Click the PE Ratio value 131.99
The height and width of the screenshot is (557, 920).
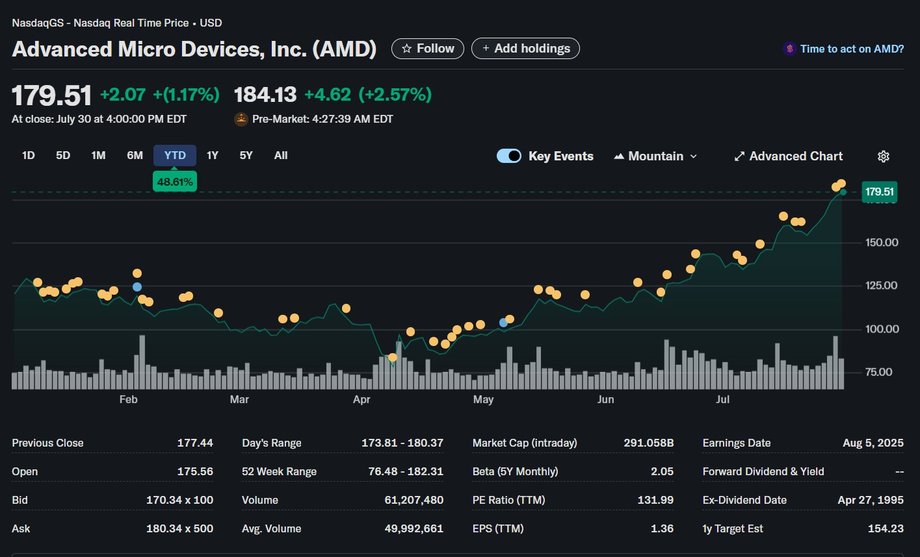[x=655, y=500]
